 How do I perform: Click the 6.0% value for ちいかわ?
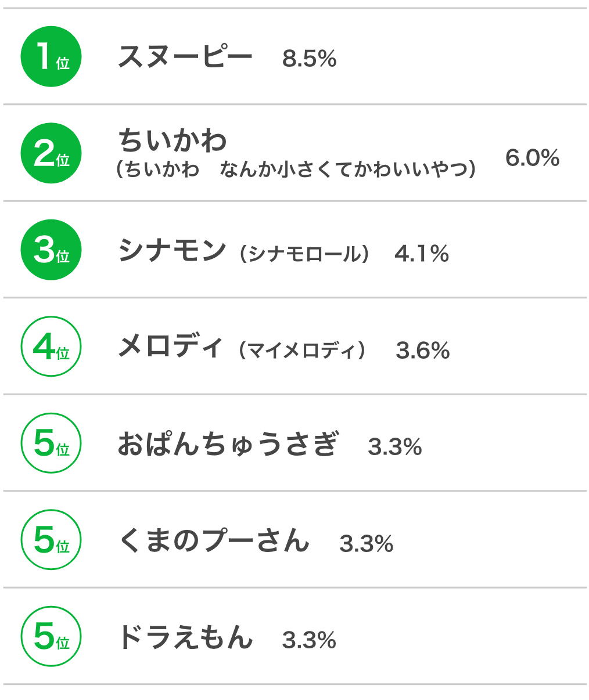[533, 157]
